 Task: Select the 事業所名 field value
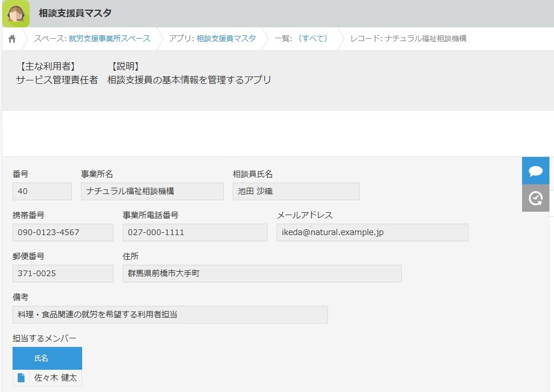[x=151, y=191]
